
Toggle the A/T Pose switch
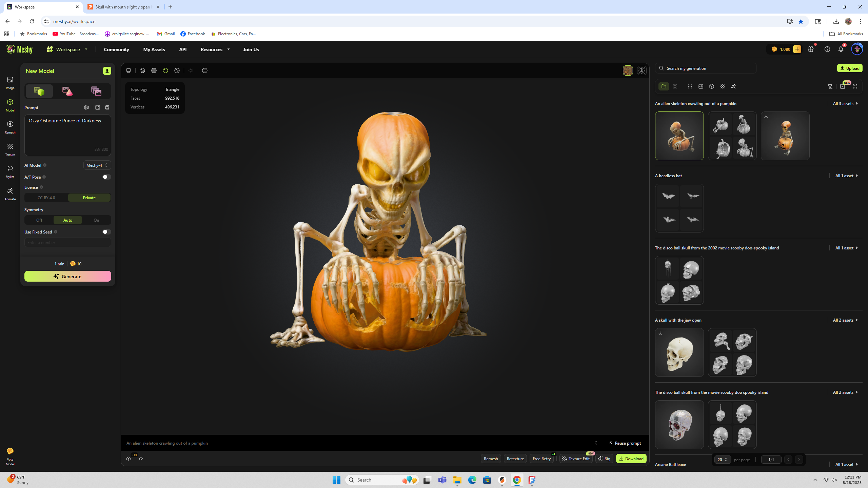pyautogui.click(x=107, y=177)
